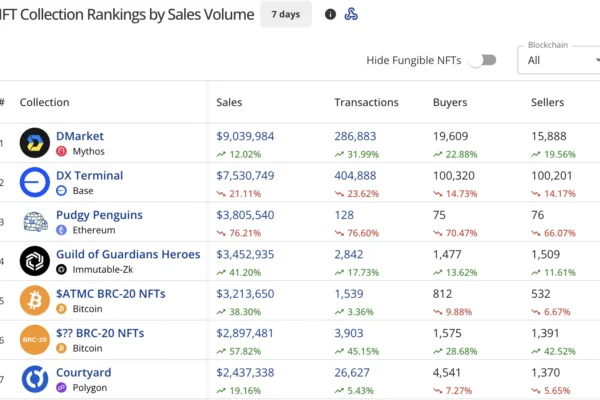The height and width of the screenshot is (400, 600).
Task: Click the DX Terminal collection logo
Action: pyautogui.click(x=35, y=182)
